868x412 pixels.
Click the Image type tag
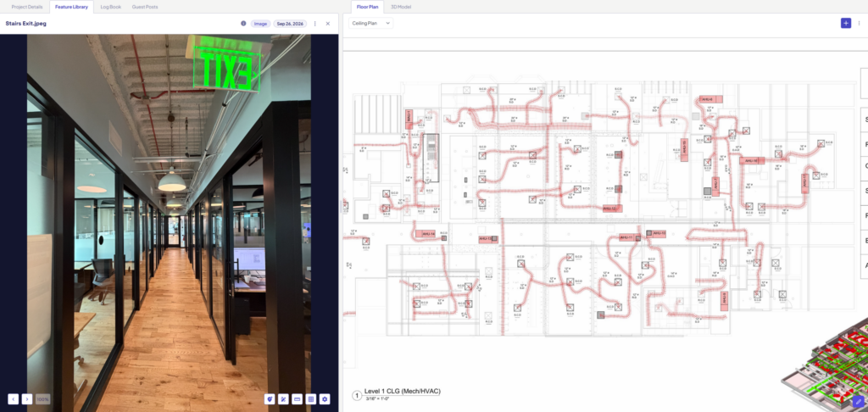coord(260,24)
